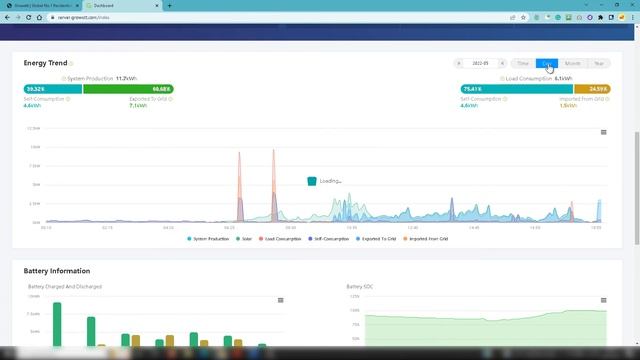The image size is (640, 360).
Task: Go to previous date with left arrow
Action: click(459, 63)
